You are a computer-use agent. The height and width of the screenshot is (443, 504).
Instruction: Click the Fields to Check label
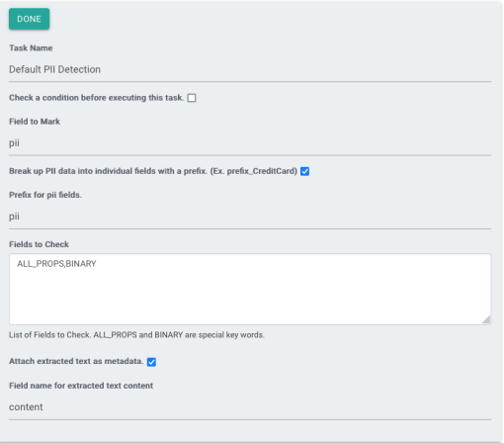[x=39, y=244]
